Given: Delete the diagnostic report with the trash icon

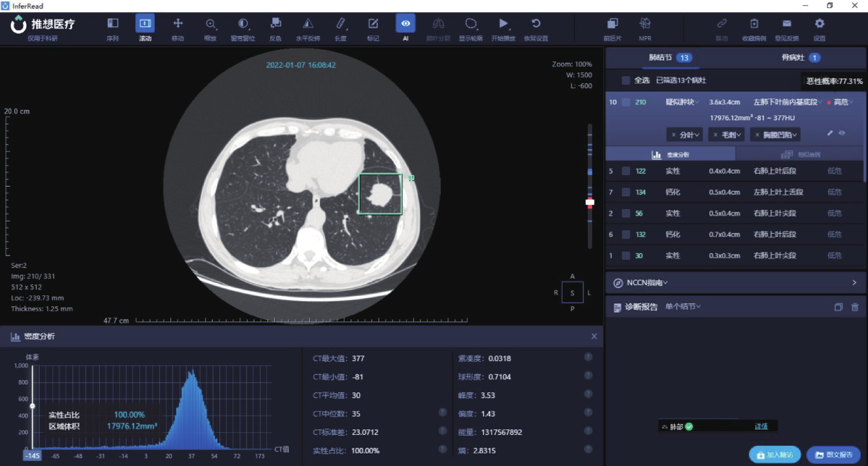Looking at the screenshot, I should [855, 307].
